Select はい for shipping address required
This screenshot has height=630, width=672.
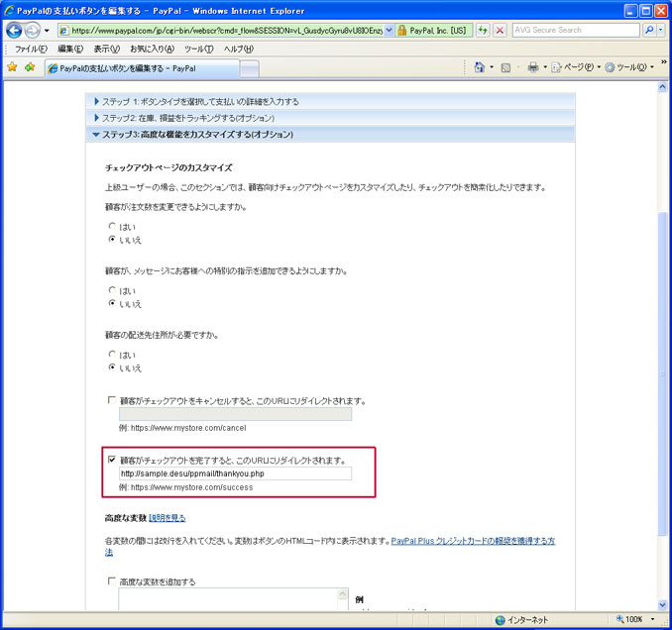112,355
